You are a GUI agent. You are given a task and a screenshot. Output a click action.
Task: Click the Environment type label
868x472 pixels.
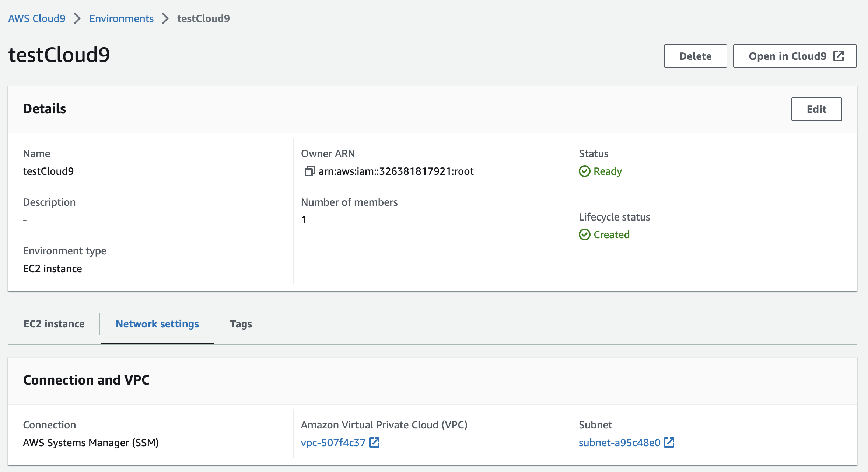tap(64, 251)
